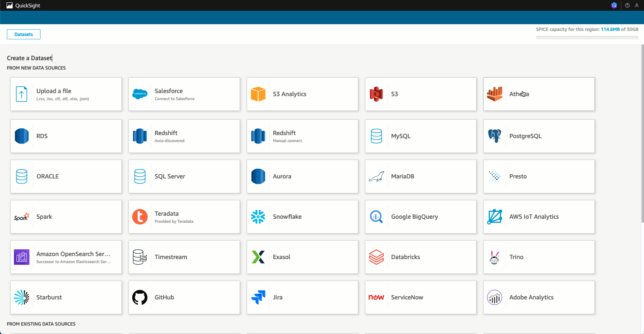Select S3 Analytics data source label

click(x=290, y=94)
